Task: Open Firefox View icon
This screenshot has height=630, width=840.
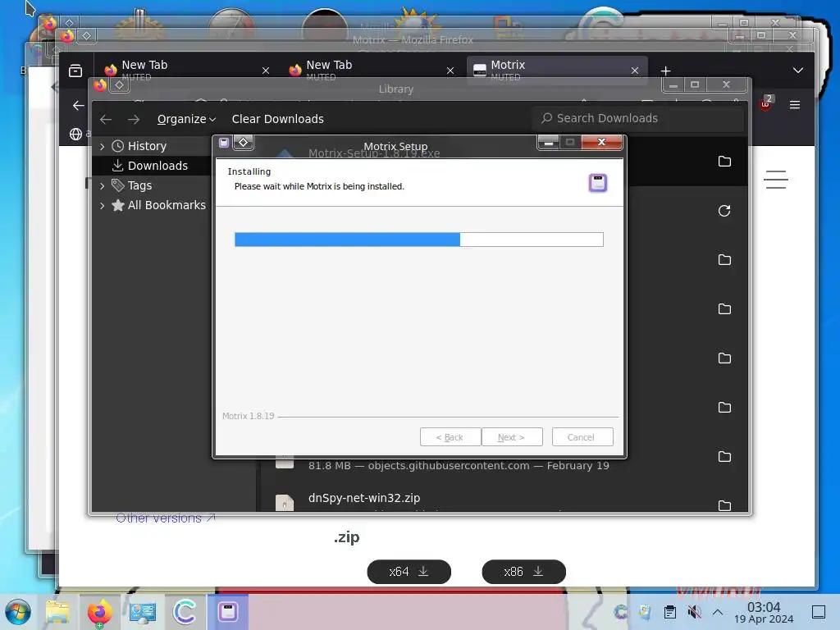Action: [75, 71]
